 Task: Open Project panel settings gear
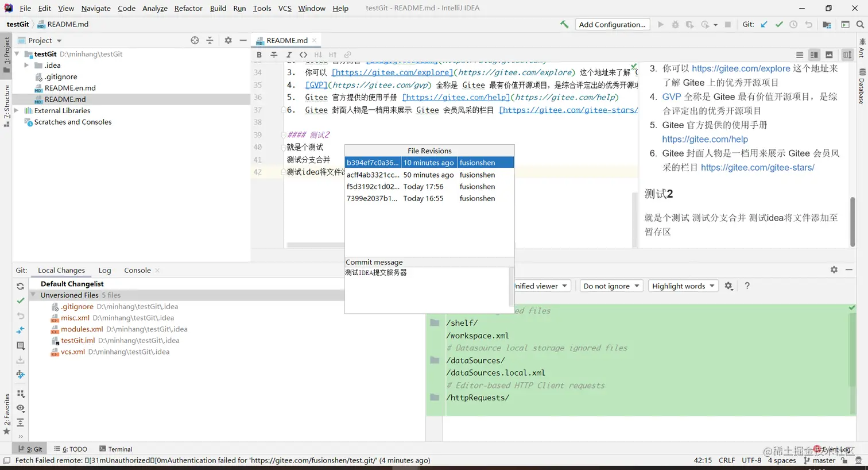228,40
